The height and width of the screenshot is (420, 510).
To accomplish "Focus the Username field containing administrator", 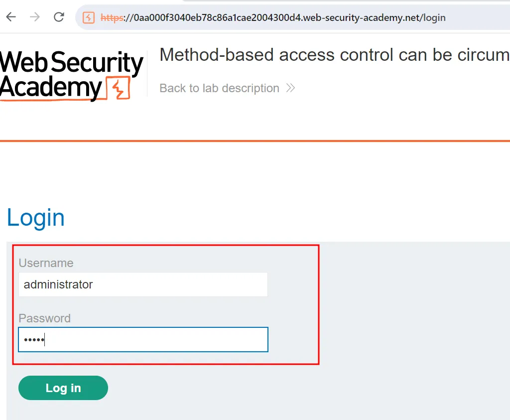I will [x=143, y=284].
